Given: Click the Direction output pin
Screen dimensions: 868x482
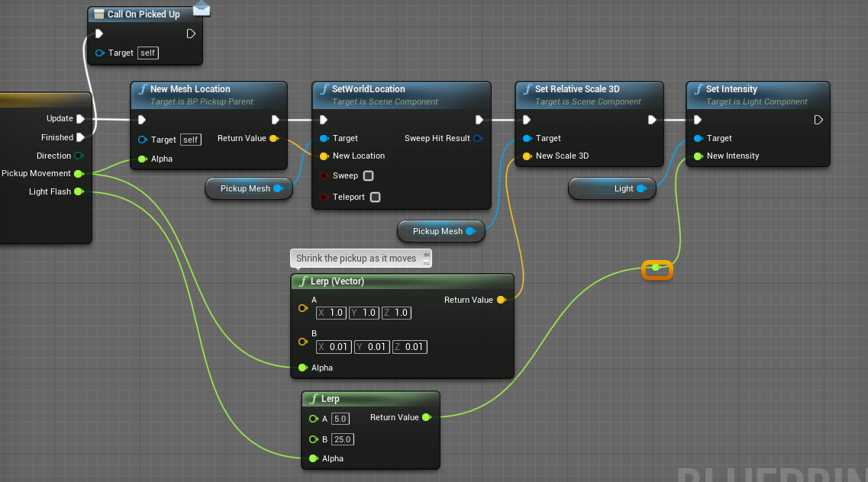Looking at the screenshot, I should (79, 156).
